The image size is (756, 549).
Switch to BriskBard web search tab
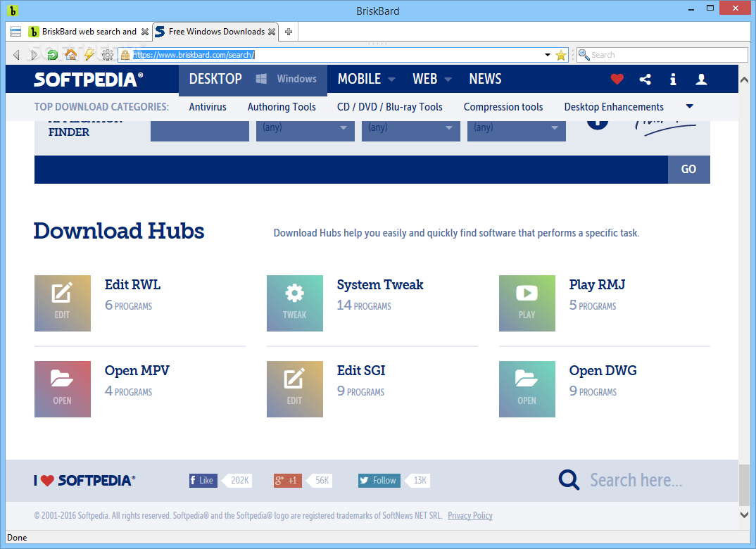click(x=89, y=32)
